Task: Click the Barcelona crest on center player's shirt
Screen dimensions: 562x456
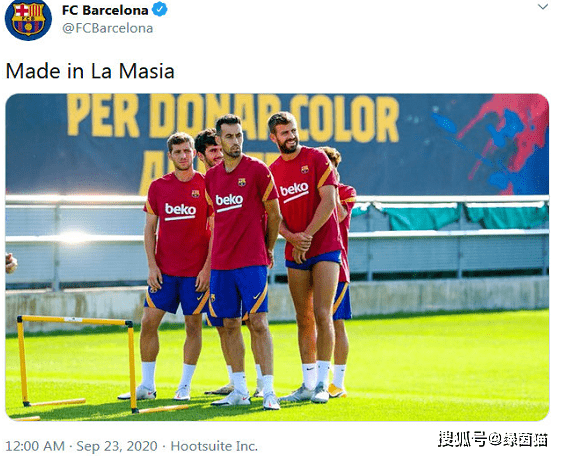Action: 242,182
